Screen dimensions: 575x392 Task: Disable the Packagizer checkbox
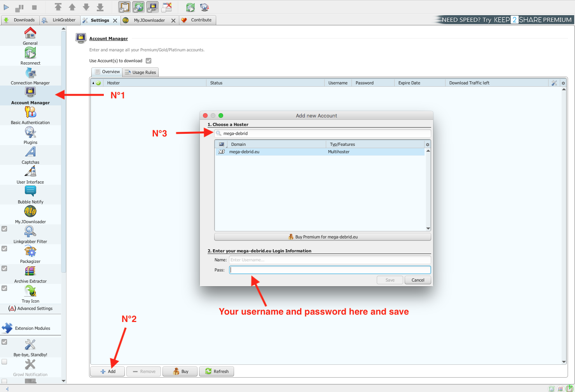coord(4,248)
